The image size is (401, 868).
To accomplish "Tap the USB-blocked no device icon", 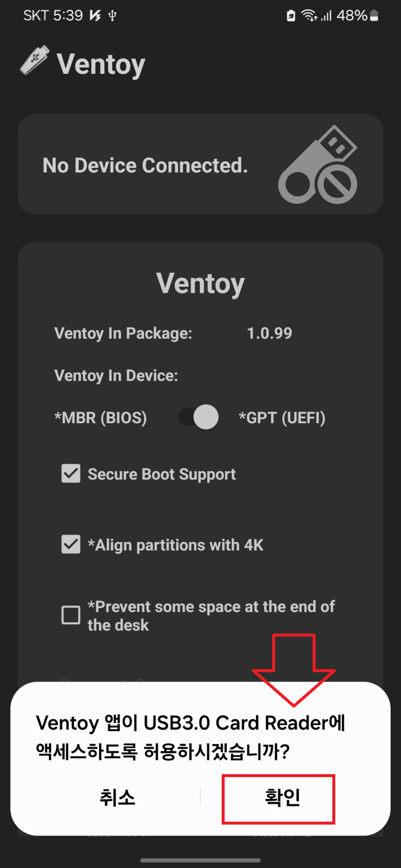I will [x=318, y=166].
